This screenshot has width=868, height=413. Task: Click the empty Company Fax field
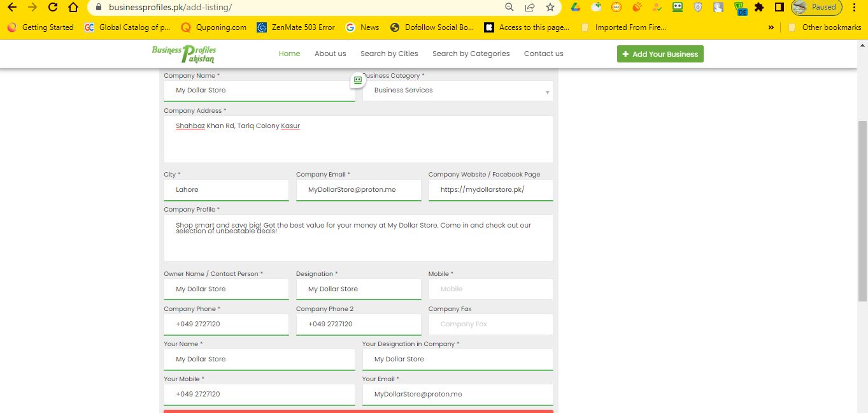(491, 324)
